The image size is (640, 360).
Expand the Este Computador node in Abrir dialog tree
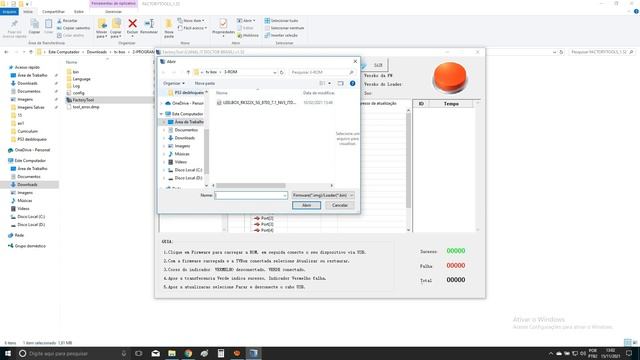click(x=162, y=114)
